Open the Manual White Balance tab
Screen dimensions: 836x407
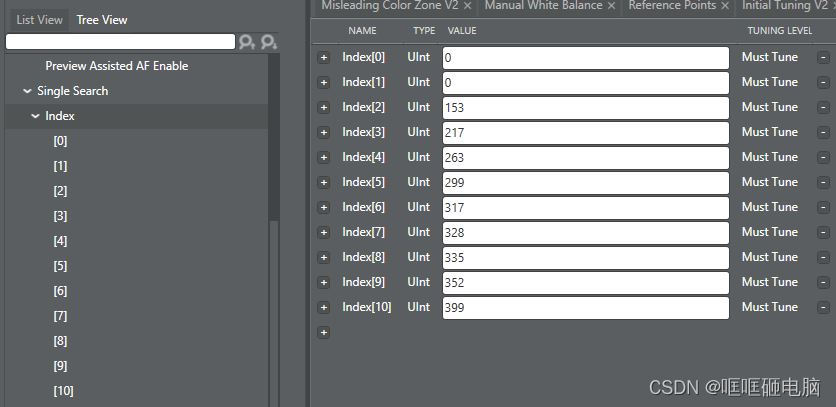[x=543, y=6]
